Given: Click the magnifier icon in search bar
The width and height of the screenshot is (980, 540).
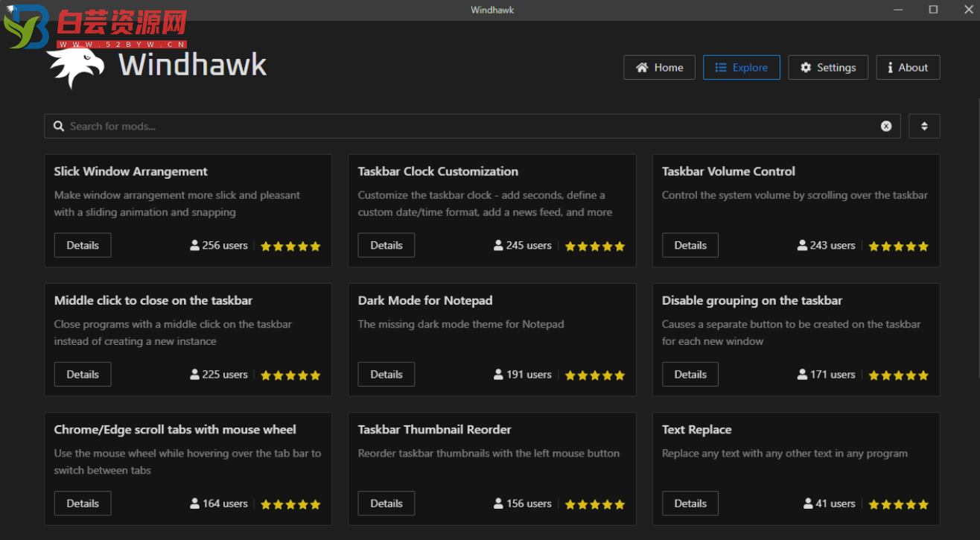Looking at the screenshot, I should (59, 126).
